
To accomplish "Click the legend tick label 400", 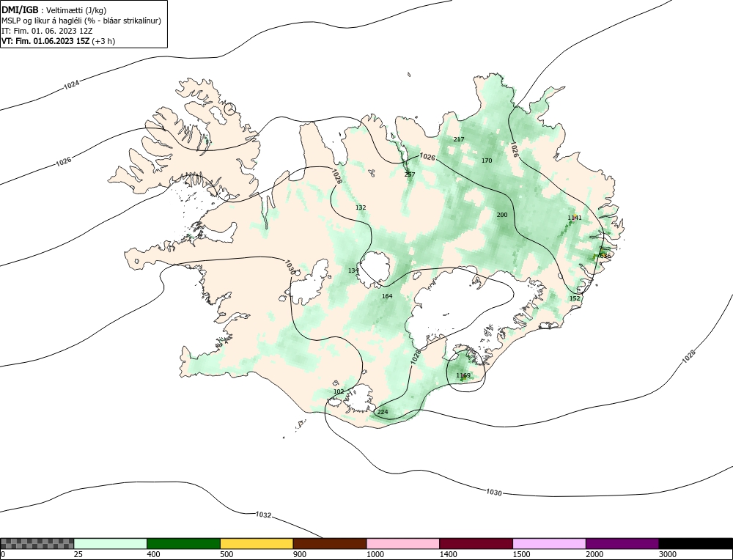I will pos(153,554).
